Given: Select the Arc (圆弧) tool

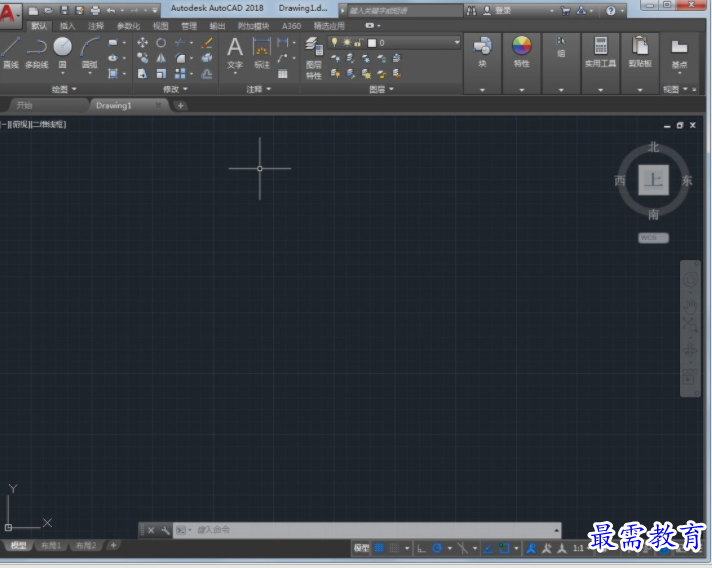Looking at the screenshot, I should [x=89, y=53].
